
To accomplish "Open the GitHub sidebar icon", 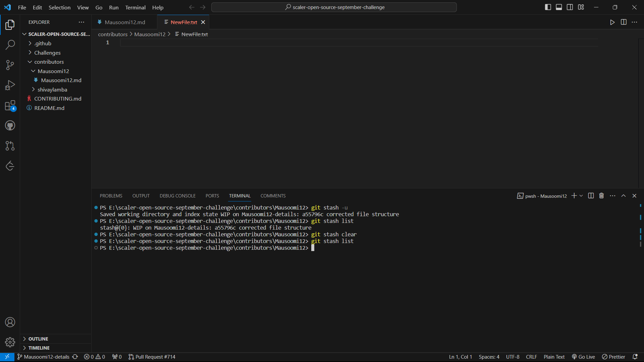I will [x=10, y=125].
